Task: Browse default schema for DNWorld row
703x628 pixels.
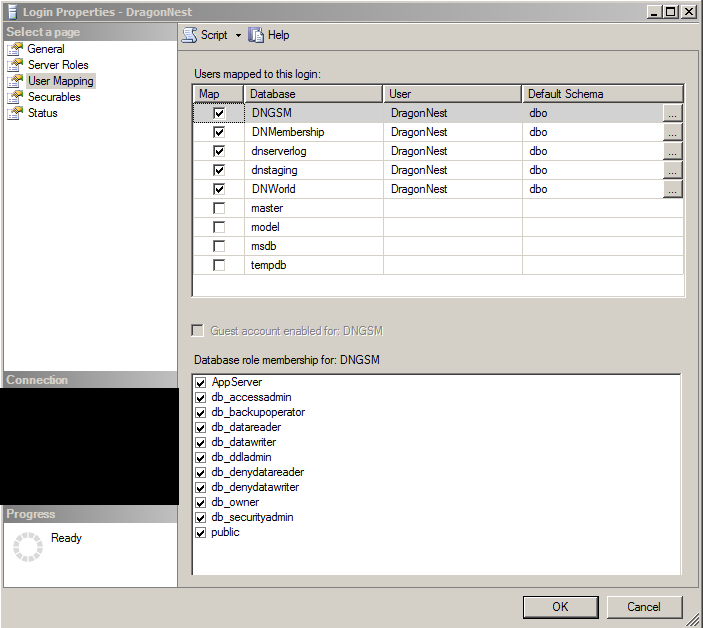Action: click(673, 189)
